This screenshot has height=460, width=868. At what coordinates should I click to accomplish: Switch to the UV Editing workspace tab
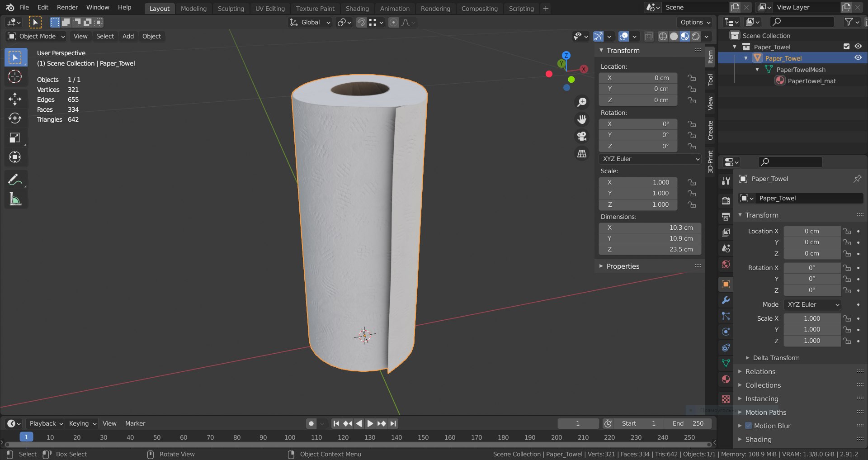coord(270,8)
